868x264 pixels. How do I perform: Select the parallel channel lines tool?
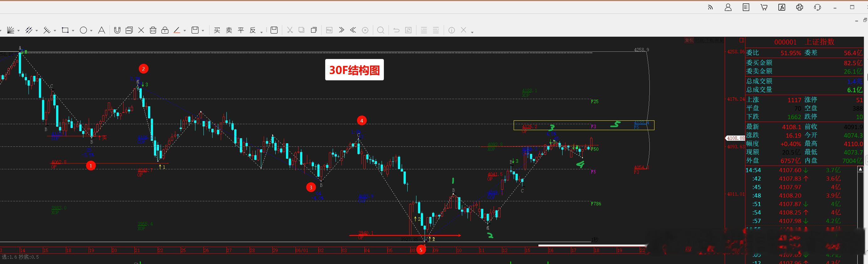pyautogui.click(x=29, y=30)
